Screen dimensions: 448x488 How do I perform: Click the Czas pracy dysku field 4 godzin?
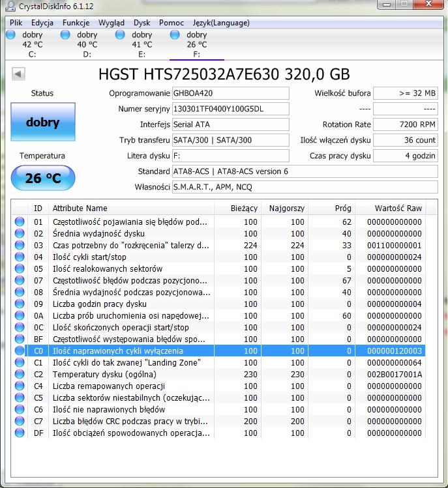406,156
